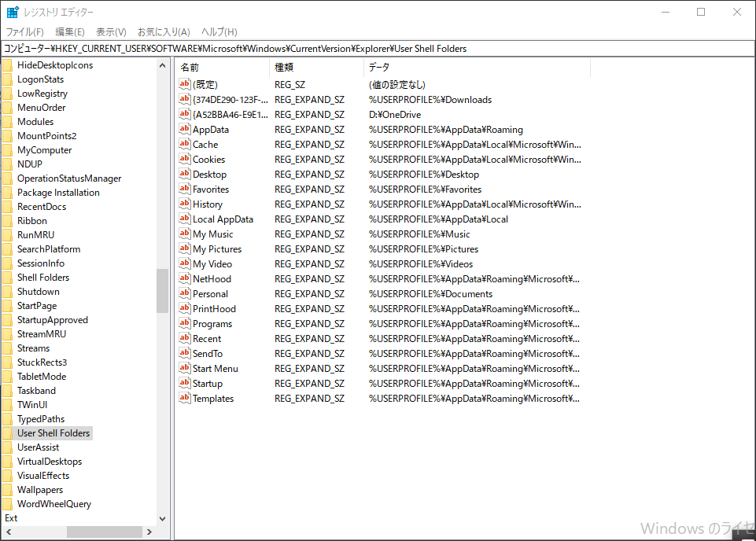Select icon beside Local AppData value
Image resolution: width=756 pixels, height=541 pixels.
(x=185, y=219)
